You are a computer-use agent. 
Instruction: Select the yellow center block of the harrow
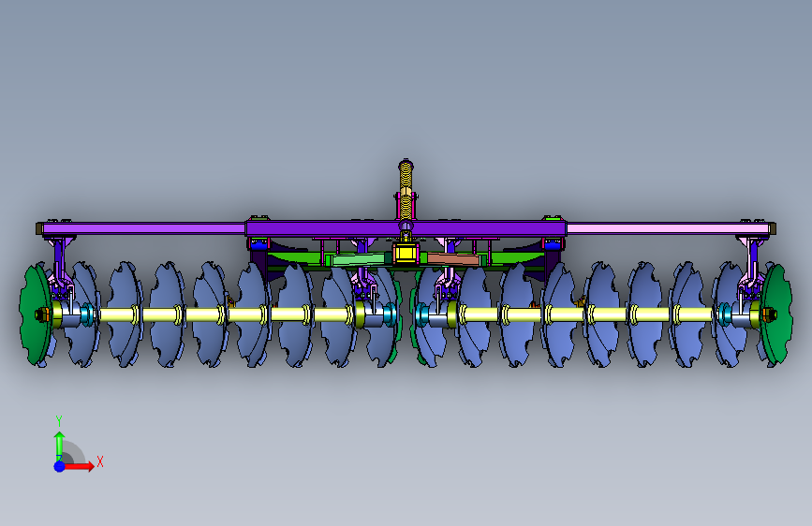(406, 254)
